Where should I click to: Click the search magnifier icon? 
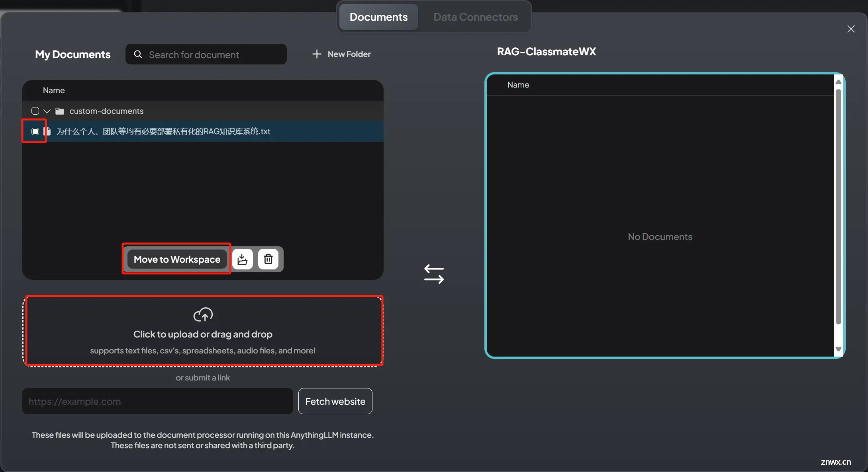(x=138, y=54)
